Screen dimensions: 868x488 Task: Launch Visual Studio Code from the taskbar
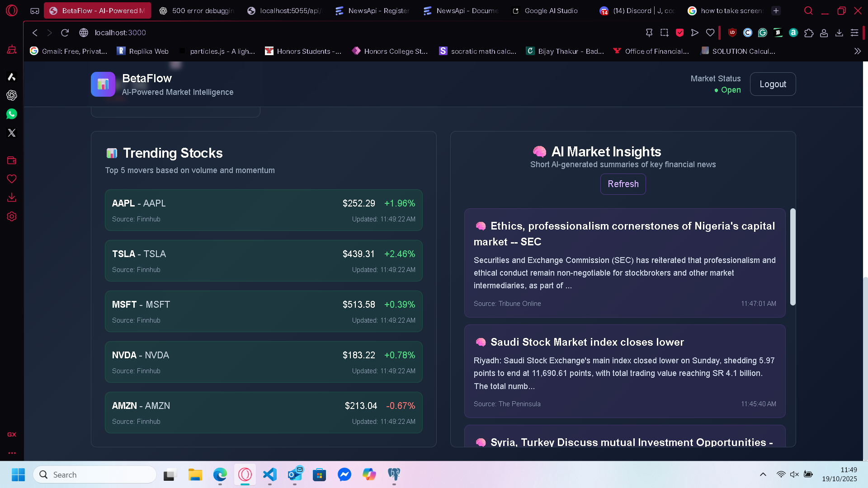[270, 474]
